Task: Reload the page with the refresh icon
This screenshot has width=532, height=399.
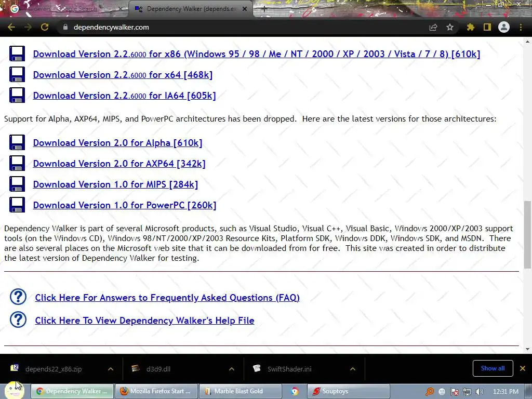Action: (45, 27)
